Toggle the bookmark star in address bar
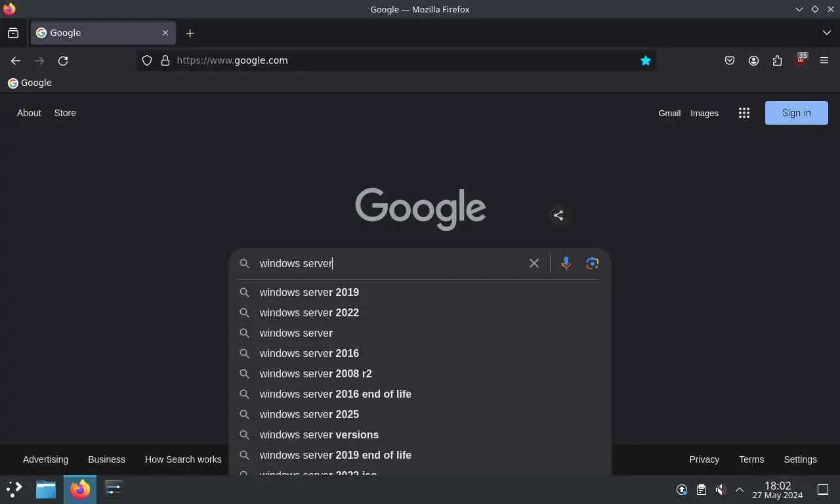This screenshot has width=840, height=504. click(646, 60)
